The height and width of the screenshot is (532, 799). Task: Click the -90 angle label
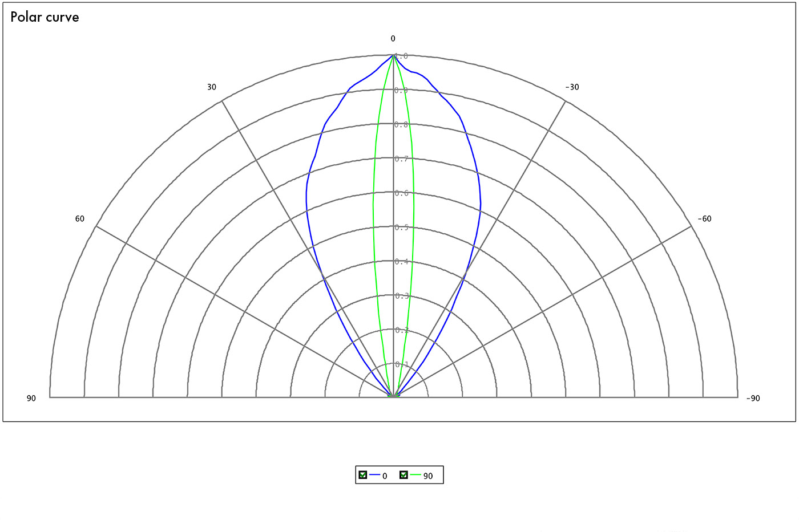click(753, 399)
